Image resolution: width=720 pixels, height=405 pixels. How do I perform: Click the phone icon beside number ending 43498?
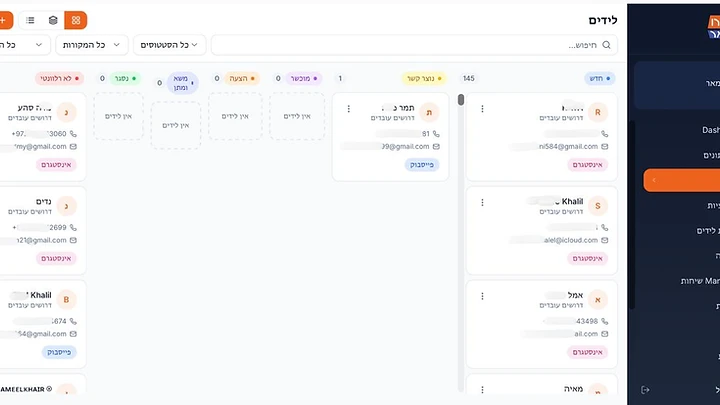604,321
